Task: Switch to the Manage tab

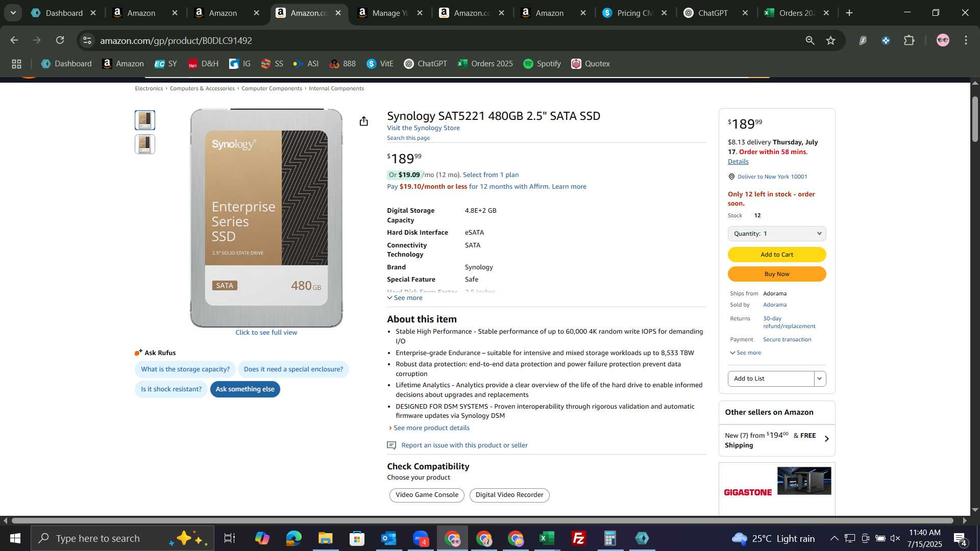Action: coord(390,13)
